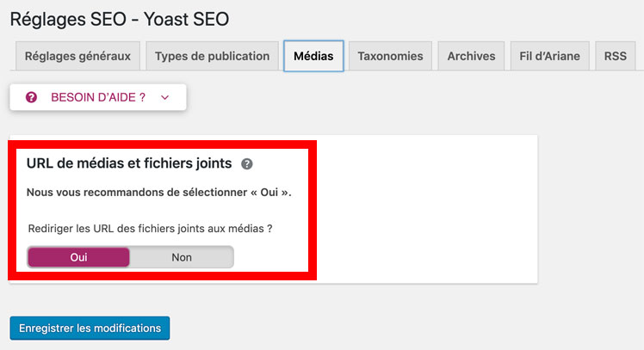Click the 'URL de médias et fichiers joints' heading
The width and height of the screenshot is (644, 350).
[x=129, y=163]
